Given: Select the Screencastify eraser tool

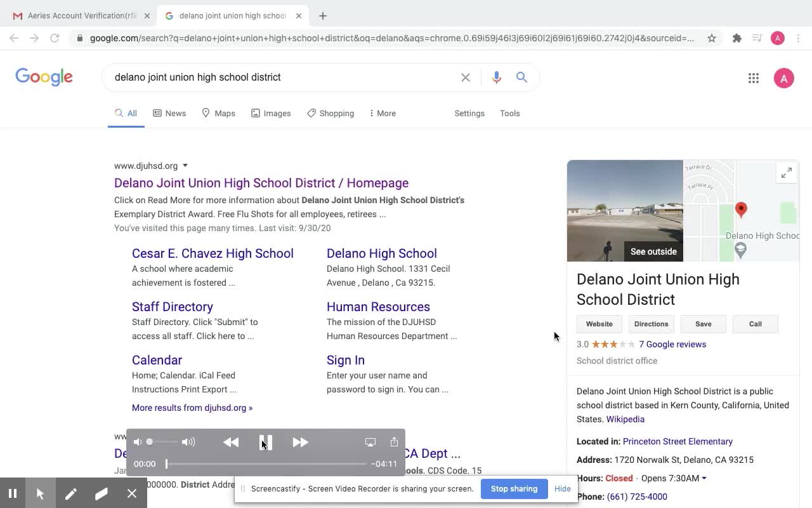Looking at the screenshot, I should [x=101, y=493].
